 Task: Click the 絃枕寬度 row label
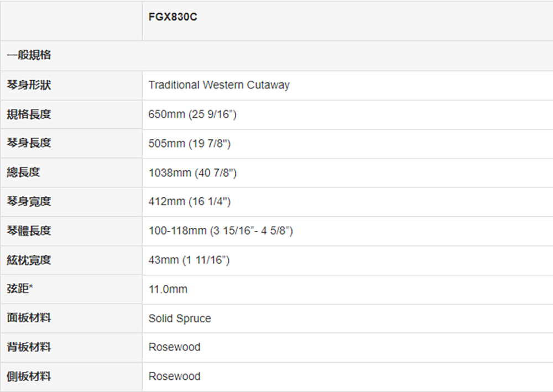[29, 260]
